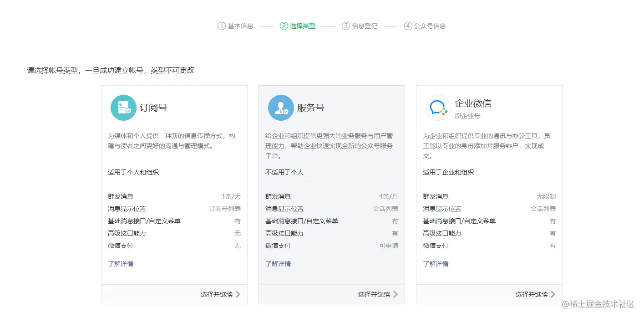
Task: Click the 订阅号 card title
Action: (x=153, y=108)
